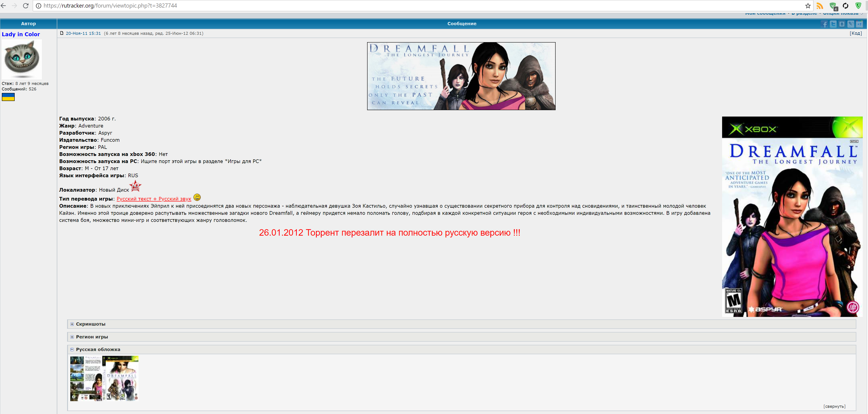Viewport: 868px width, 414px height.
Task: Click the edited-date text ред. 25-Июн-12 06:31
Action: pyautogui.click(x=179, y=33)
